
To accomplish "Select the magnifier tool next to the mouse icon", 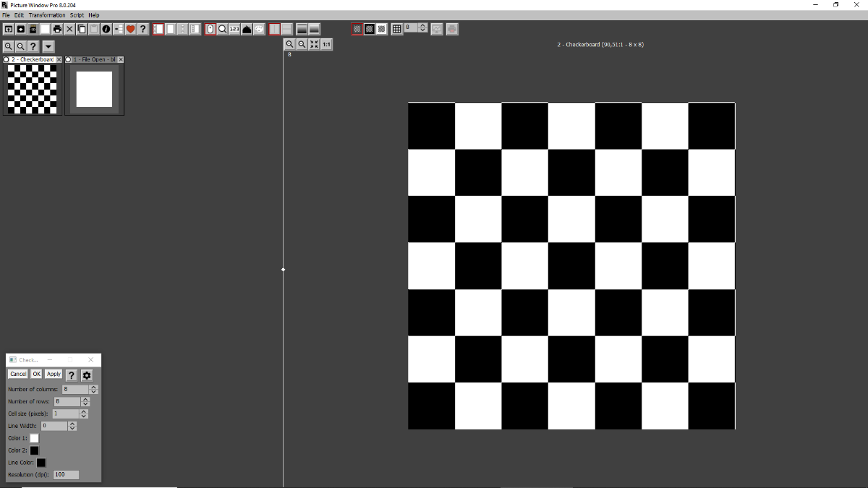I will 223,29.
